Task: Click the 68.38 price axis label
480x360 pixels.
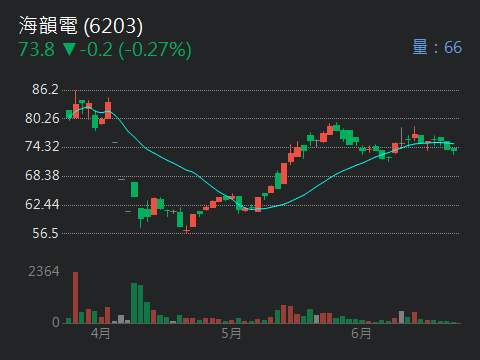Action: click(42, 175)
